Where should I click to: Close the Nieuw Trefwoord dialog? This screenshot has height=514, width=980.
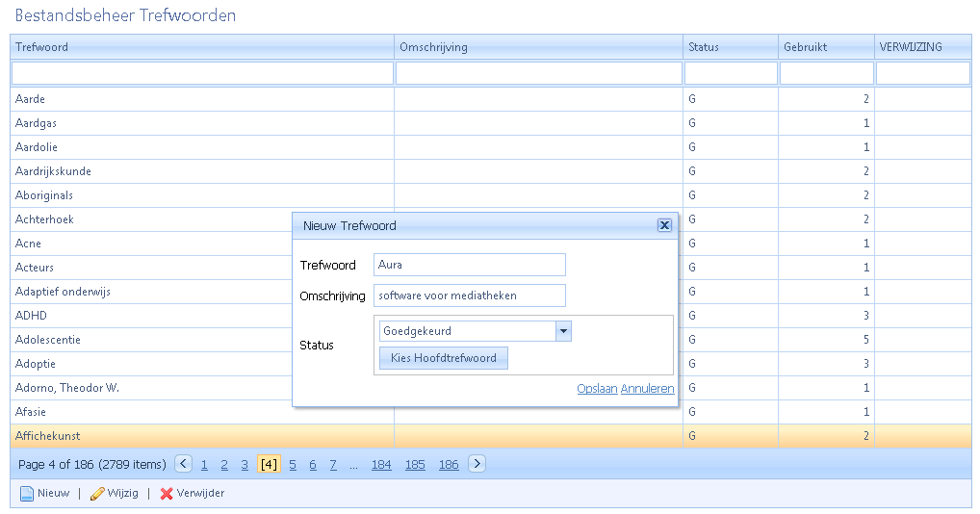pos(663,225)
